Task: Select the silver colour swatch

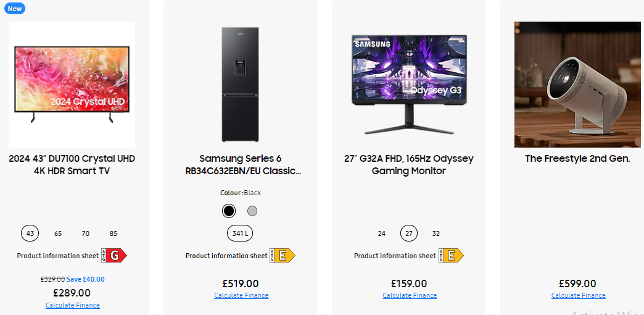Action: pyautogui.click(x=252, y=211)
